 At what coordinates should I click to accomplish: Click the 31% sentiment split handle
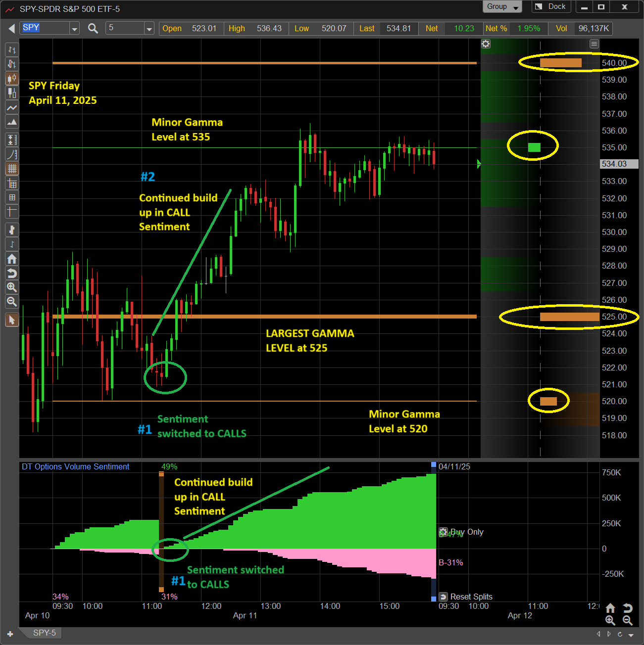[x=161, y=589]
